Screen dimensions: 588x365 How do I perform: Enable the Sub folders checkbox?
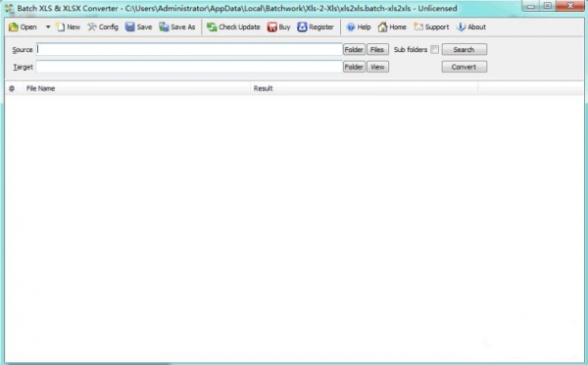coord(434,50)
